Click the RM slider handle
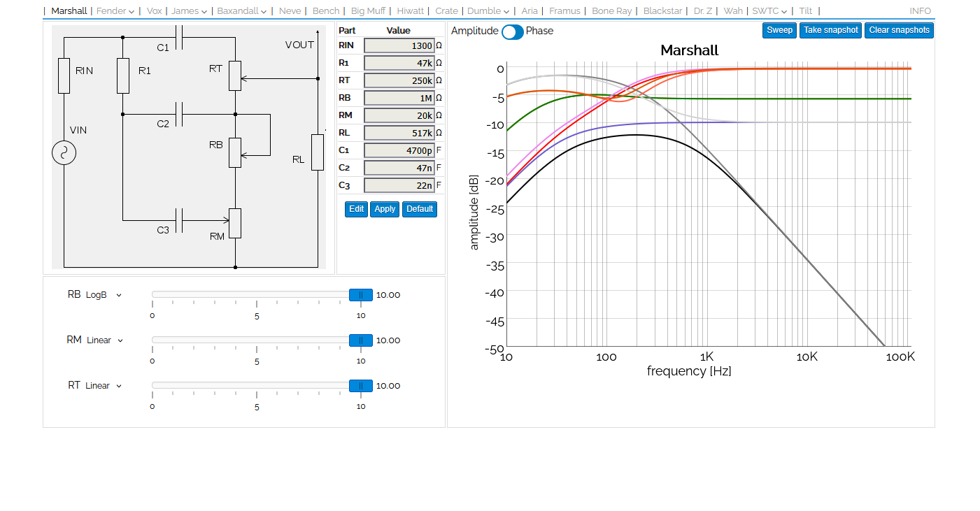 click(360, 340)
